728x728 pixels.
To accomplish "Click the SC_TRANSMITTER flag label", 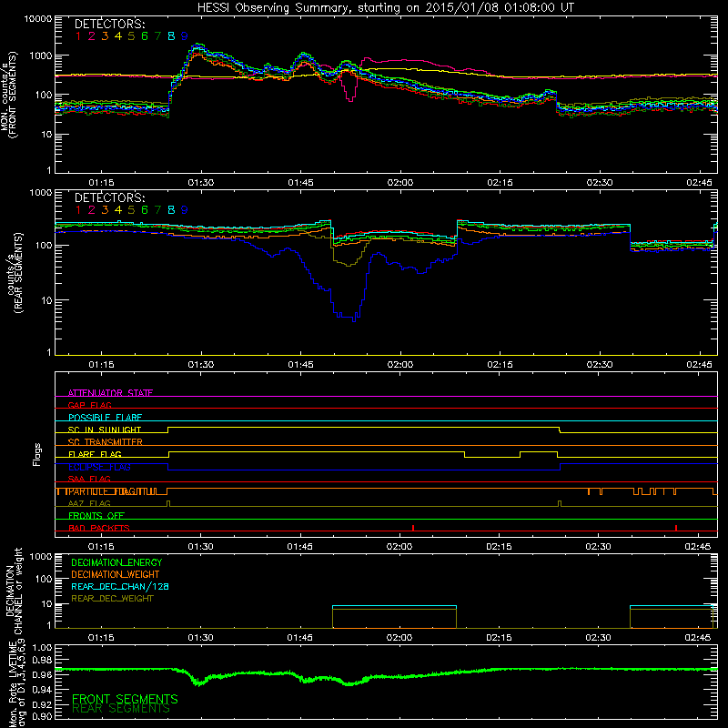I will click(106, 442).
